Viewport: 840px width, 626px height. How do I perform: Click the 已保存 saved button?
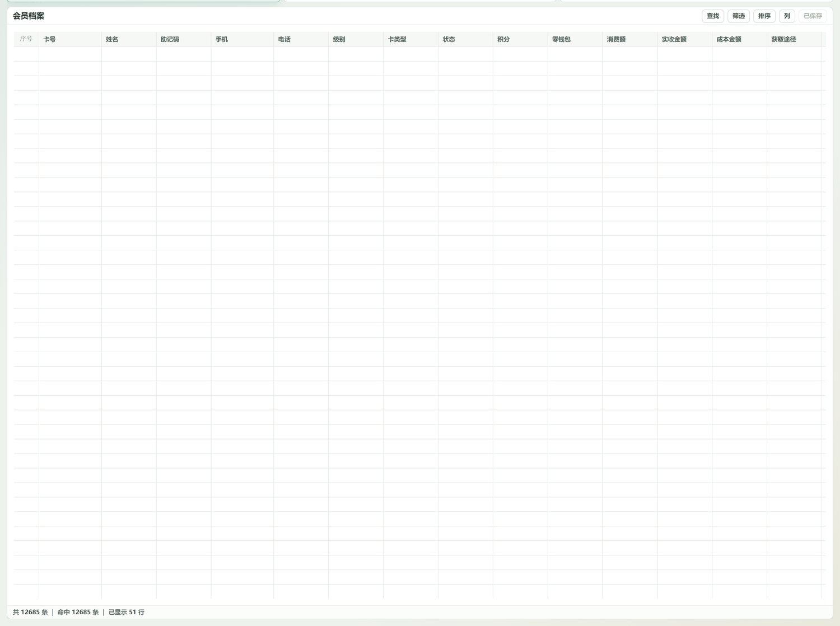[x=813, y=16]
